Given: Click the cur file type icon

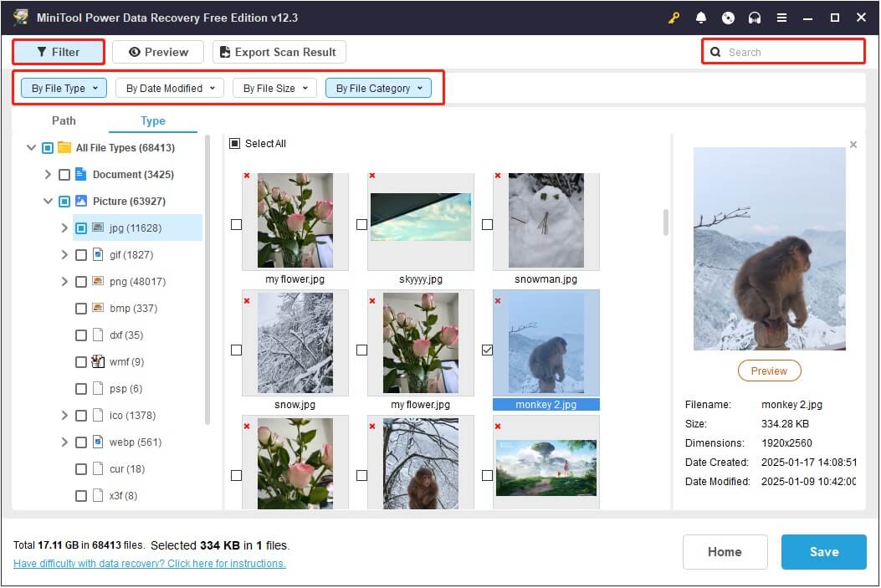Looking at the screenshot, I should click(x=98, y=468).
